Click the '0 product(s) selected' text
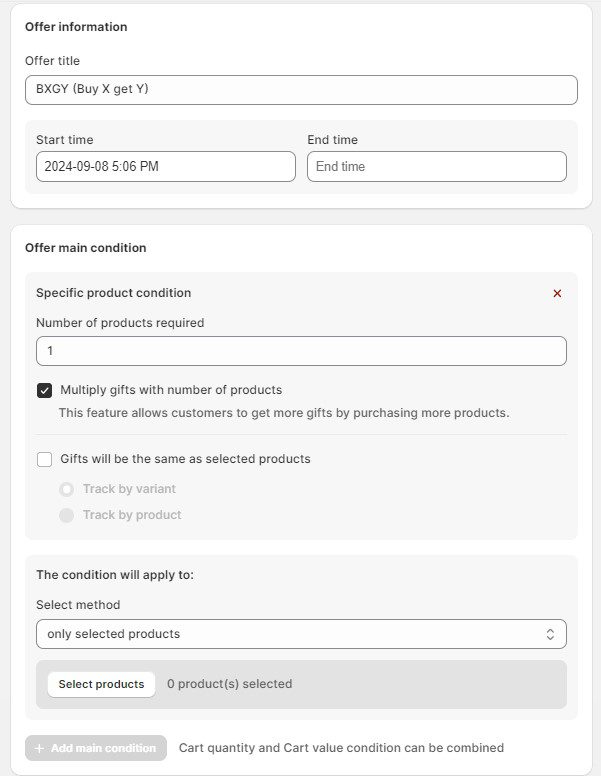601x776 pixels. (229, 684)
